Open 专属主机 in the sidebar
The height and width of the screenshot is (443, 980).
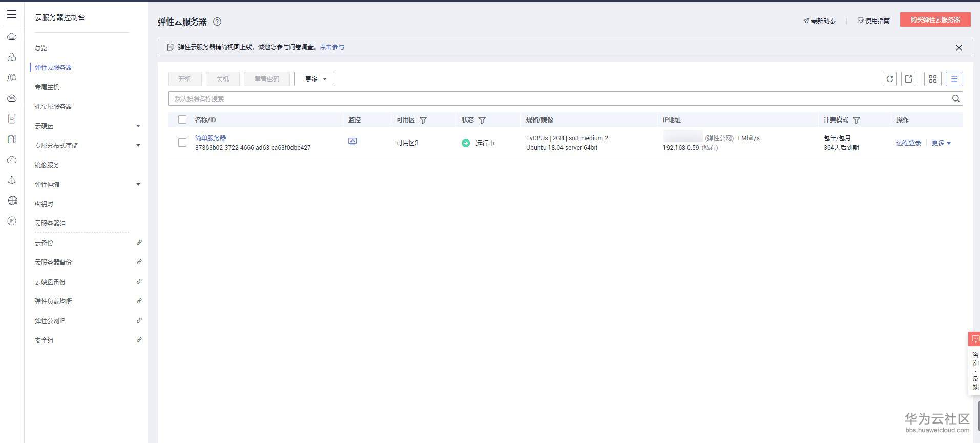point(47,87)
